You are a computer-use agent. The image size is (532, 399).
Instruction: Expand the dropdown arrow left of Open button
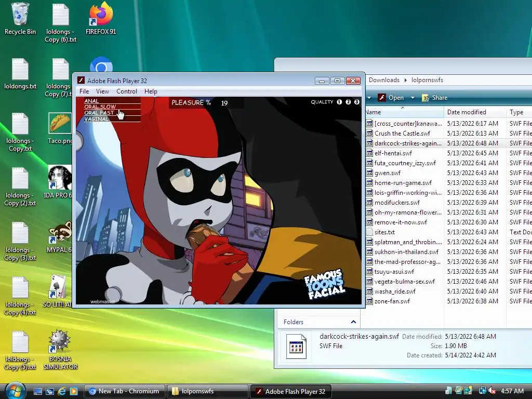pos(369,98)
